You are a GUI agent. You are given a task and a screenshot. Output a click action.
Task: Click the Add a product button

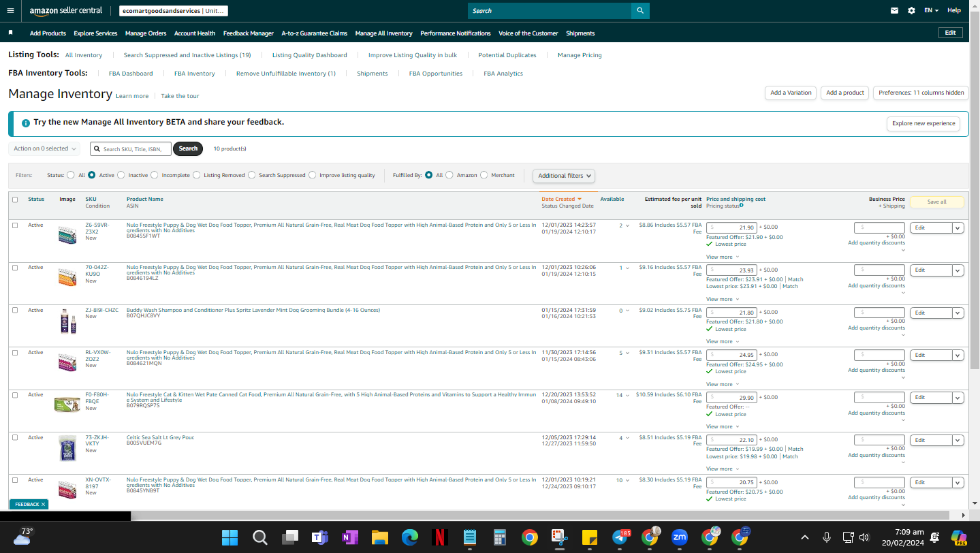[x=845, y=93]
